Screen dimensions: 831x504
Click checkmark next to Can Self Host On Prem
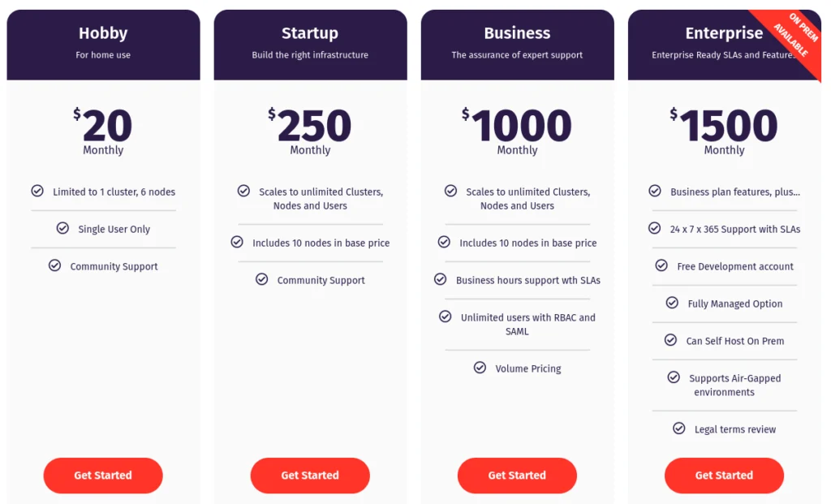point(670,340)
